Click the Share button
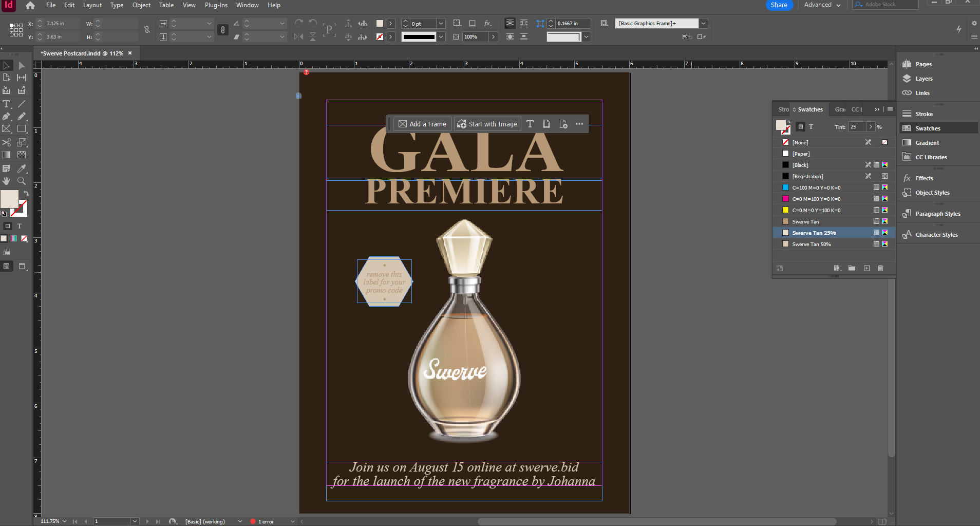This screenshot has height=526, width=980. [x=779, y=5]
